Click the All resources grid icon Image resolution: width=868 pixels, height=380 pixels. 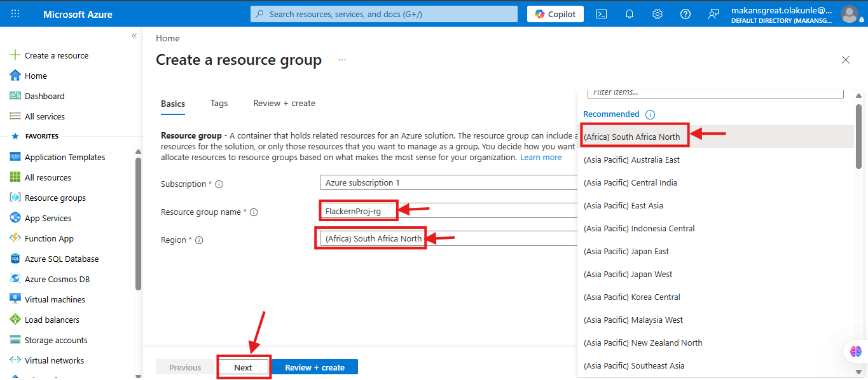15,177
